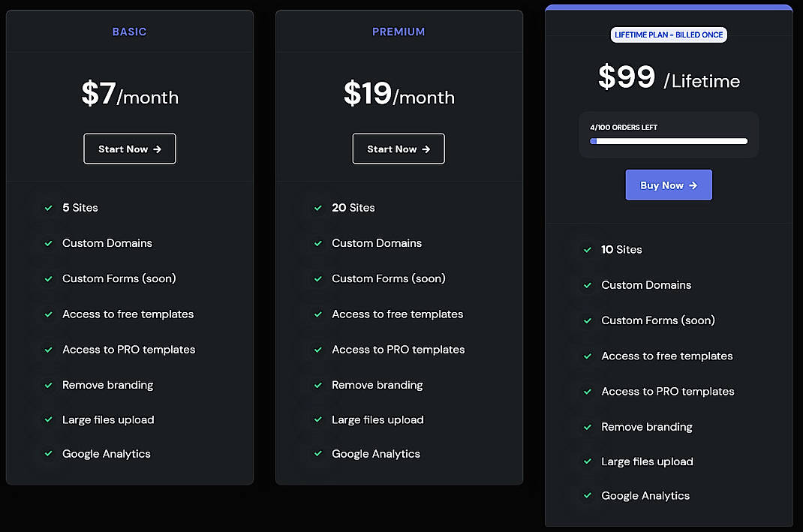Click Start Now on the Premium plan
Screen dimensions: 803x532
tap(398, 149)
